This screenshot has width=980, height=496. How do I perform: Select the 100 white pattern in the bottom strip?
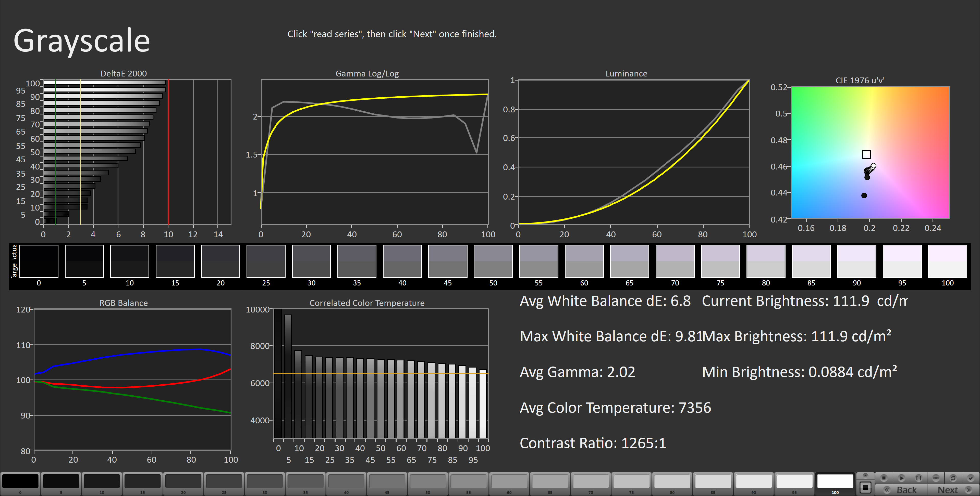[x=835, y=481]
